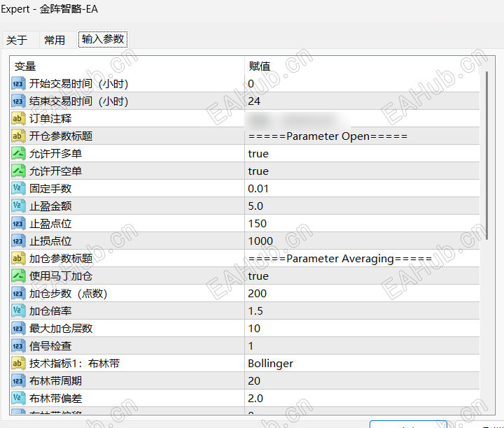The width and height of the screenshot is (504, 428).
Task: Click the parameter list vertical scrollbar
Action: (487, 156)
